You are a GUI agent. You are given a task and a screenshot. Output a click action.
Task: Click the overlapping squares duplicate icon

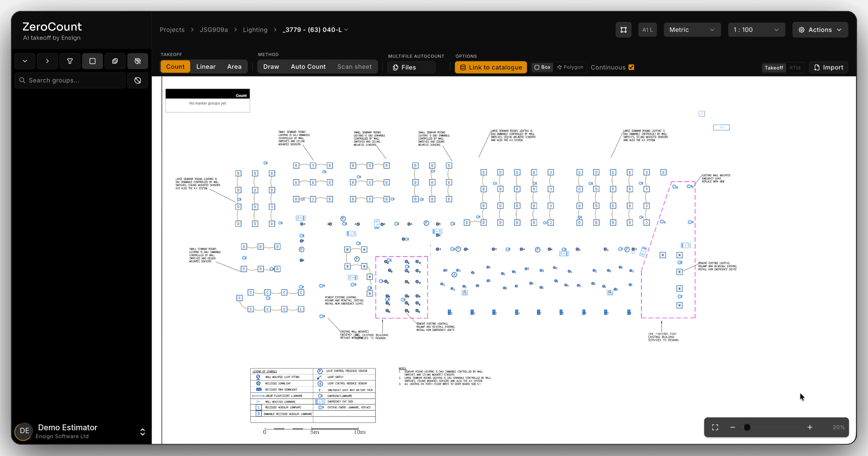[x=115, y=61]
